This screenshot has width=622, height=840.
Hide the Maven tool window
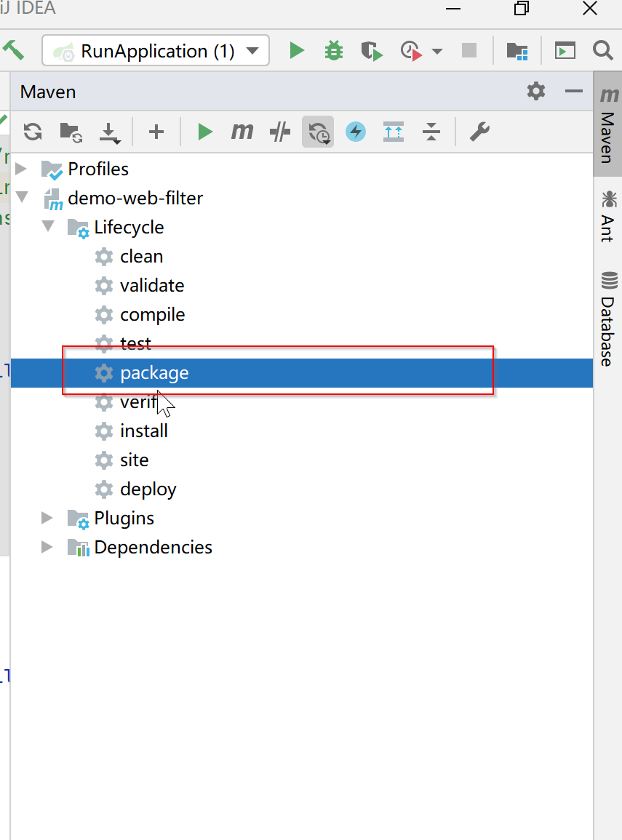click(x=574, y=91)
